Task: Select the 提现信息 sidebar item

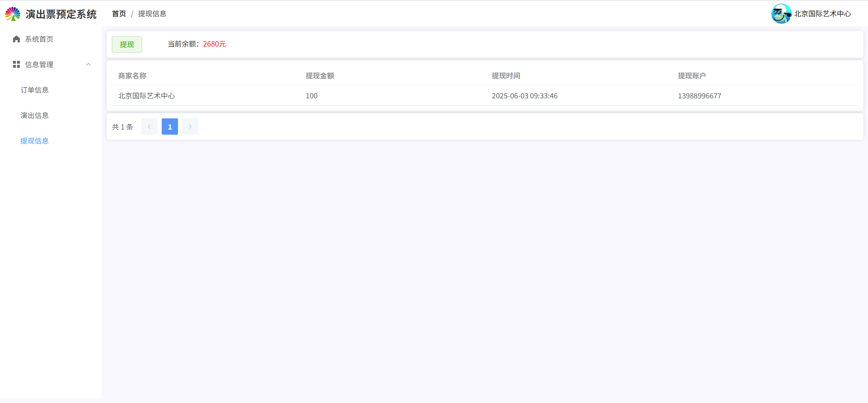Action: click(35, 141)
